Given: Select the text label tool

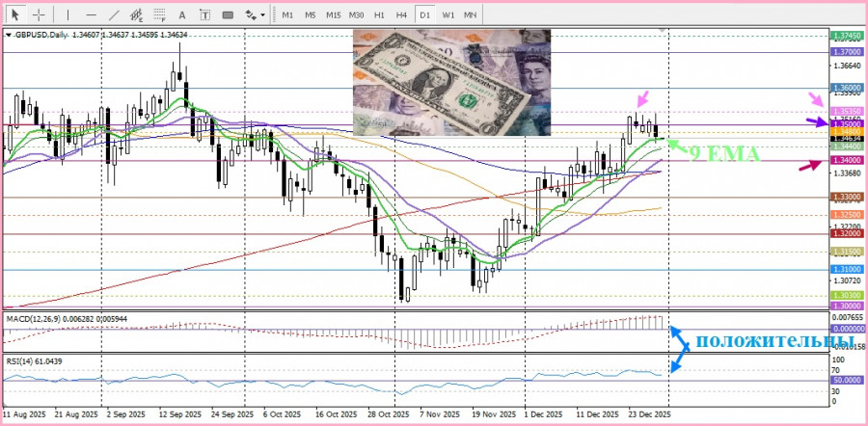Looking at the screenshot, I should [204, 15].
